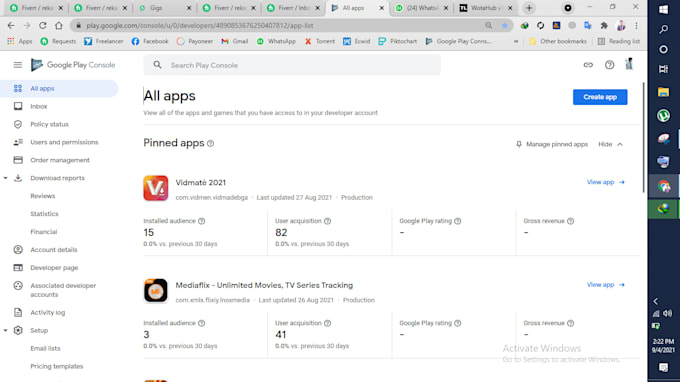Open Reviews under Download reports
680x382 pixels.
coord(42,196)
